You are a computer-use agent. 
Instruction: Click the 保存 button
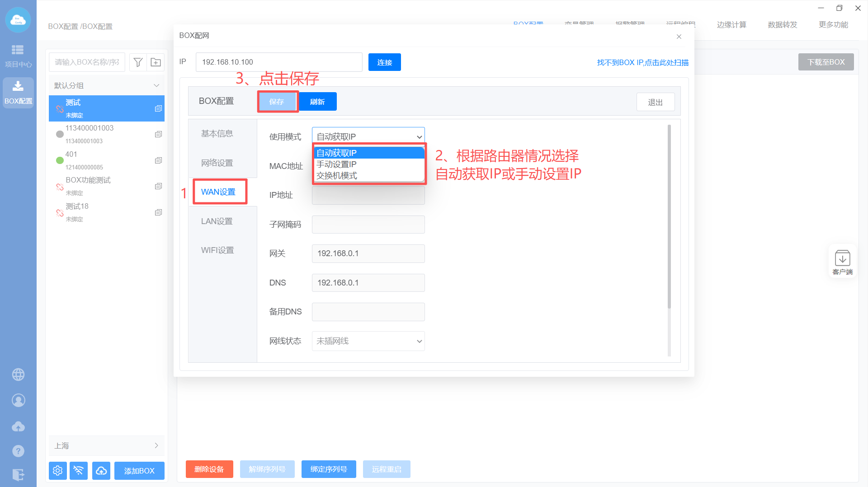coord(277,102)
